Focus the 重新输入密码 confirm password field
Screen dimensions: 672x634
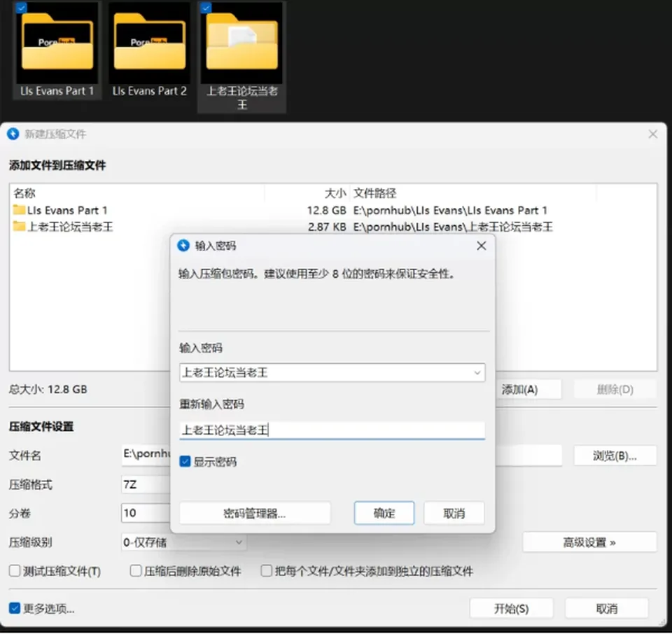coord(332,430)
